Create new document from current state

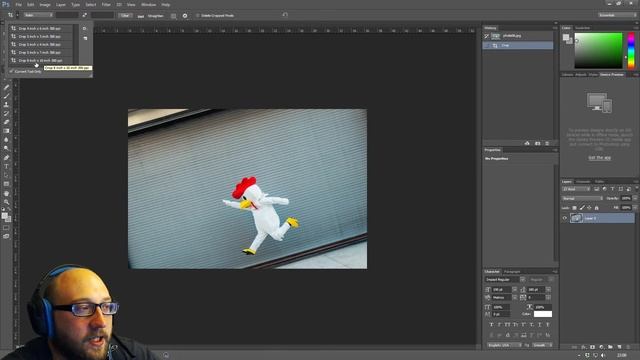click(x=527, y=143)
